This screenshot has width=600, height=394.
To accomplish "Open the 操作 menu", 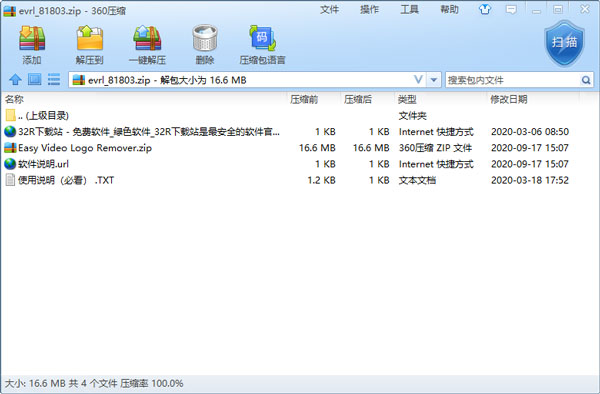I will click(x=369, y=10).
